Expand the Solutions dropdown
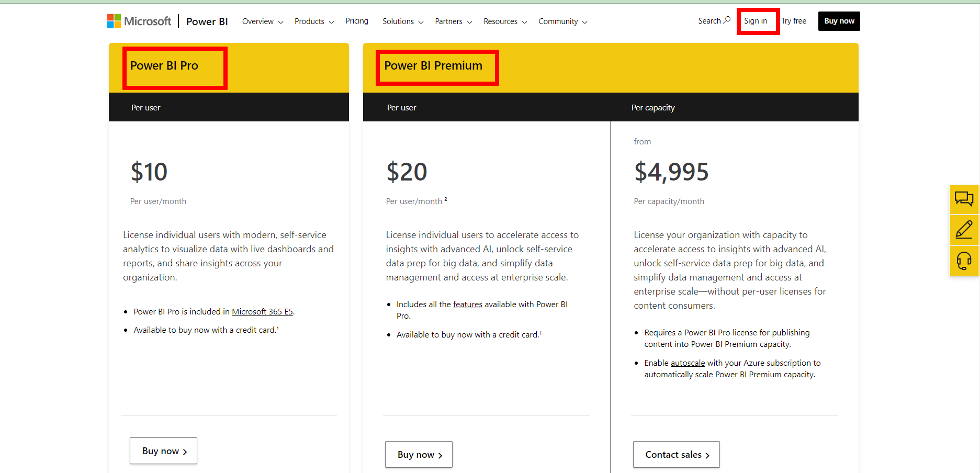 (x=403, y=21)
